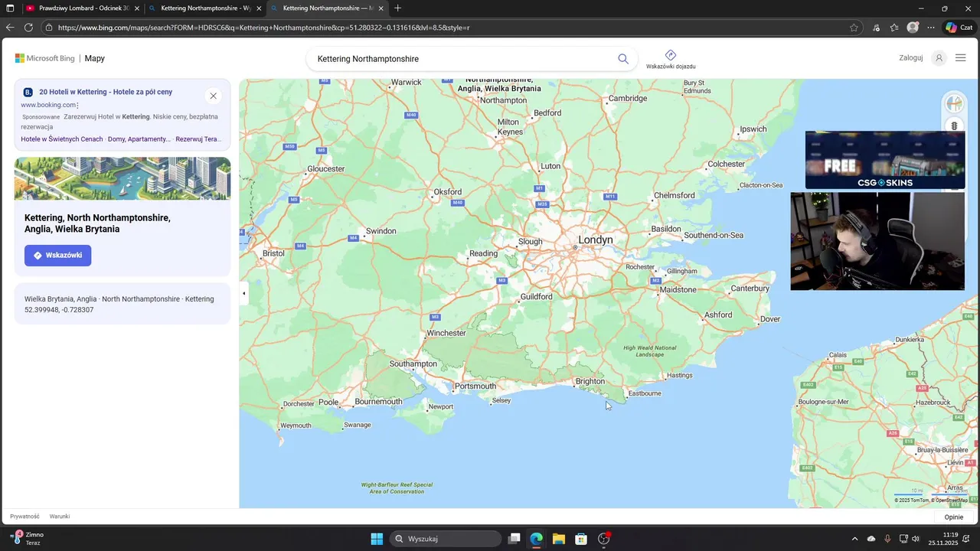Click the magnifier search icon in Bing Maps
The image size is (980, 551).
[x=623, y=59]
